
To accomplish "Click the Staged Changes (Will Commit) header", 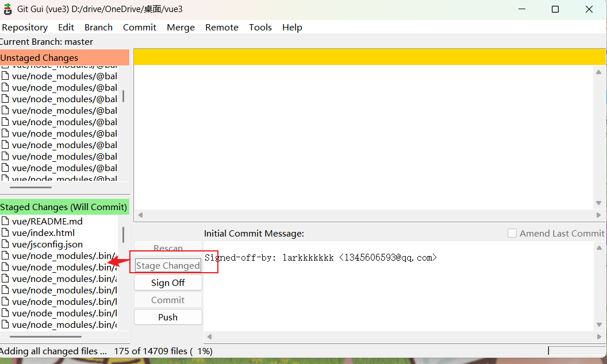I will 64,207.
